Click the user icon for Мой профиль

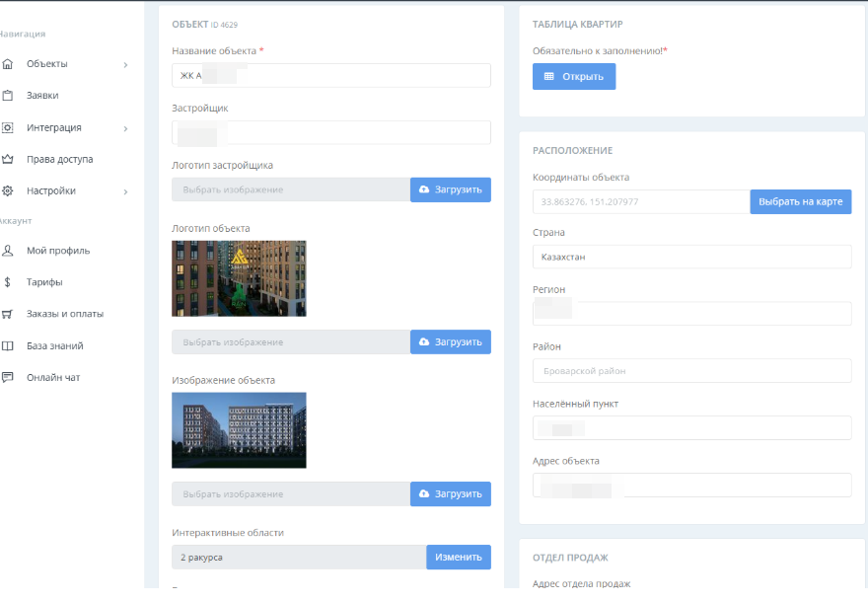[8, 251]
